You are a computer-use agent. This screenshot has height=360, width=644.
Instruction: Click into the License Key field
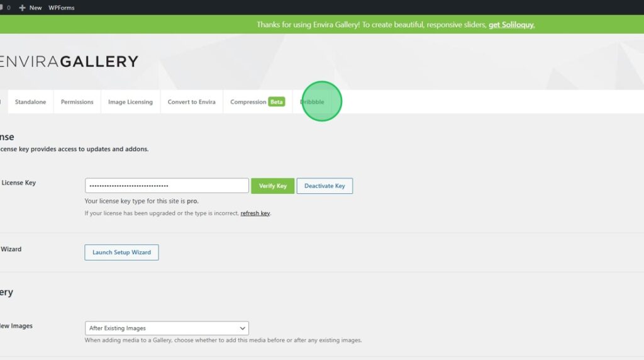(167, 186)
